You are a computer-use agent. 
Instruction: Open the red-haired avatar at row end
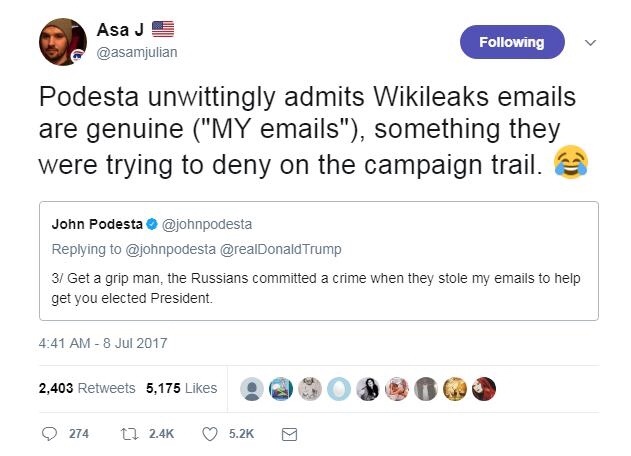[x=485, y=387]
